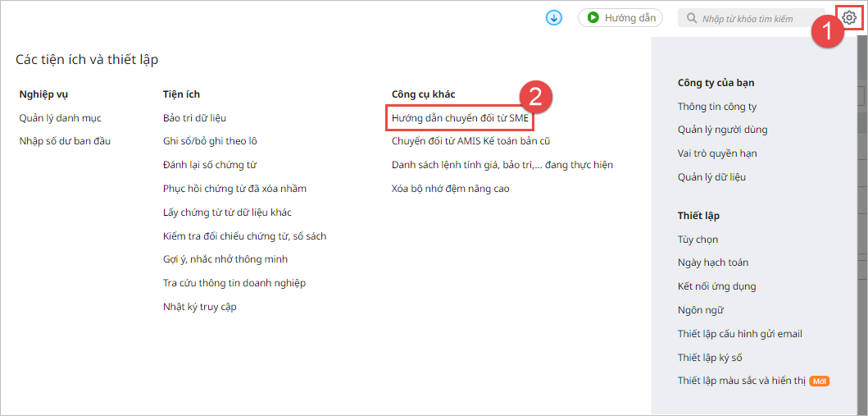Open Thông tin công ty

pos(717,107)
